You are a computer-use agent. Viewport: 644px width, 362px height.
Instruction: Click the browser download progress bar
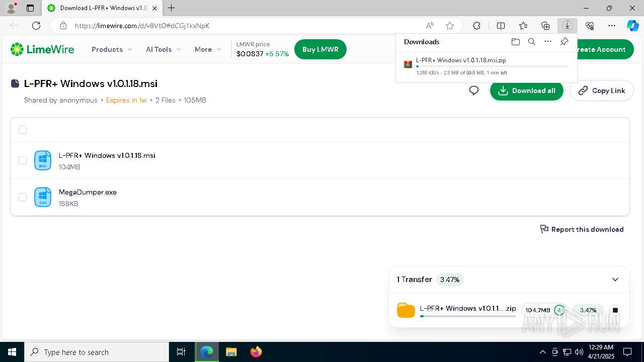click(493, 66)
